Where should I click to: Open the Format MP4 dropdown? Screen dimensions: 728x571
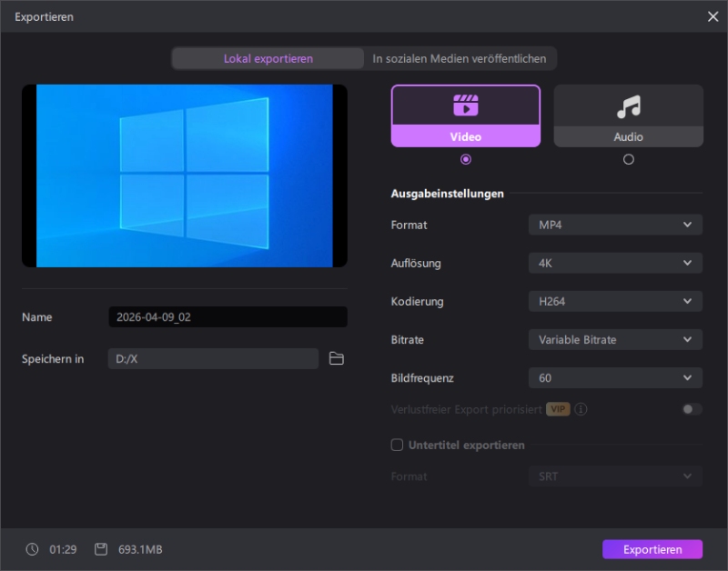click(615, 225)
